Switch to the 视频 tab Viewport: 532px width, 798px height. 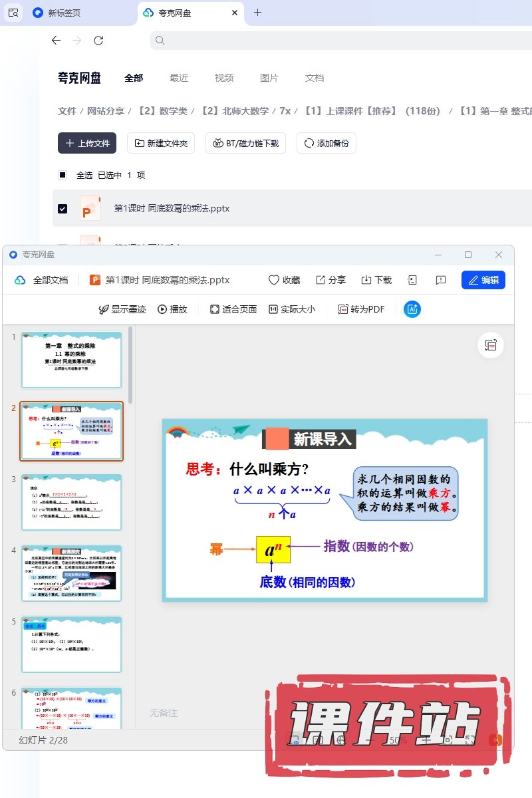(x=224, y=78)
